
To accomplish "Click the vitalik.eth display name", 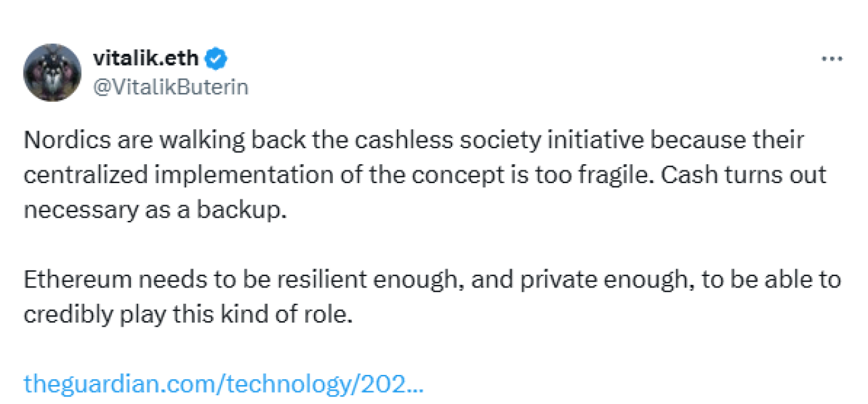I will tap(146, 59).
